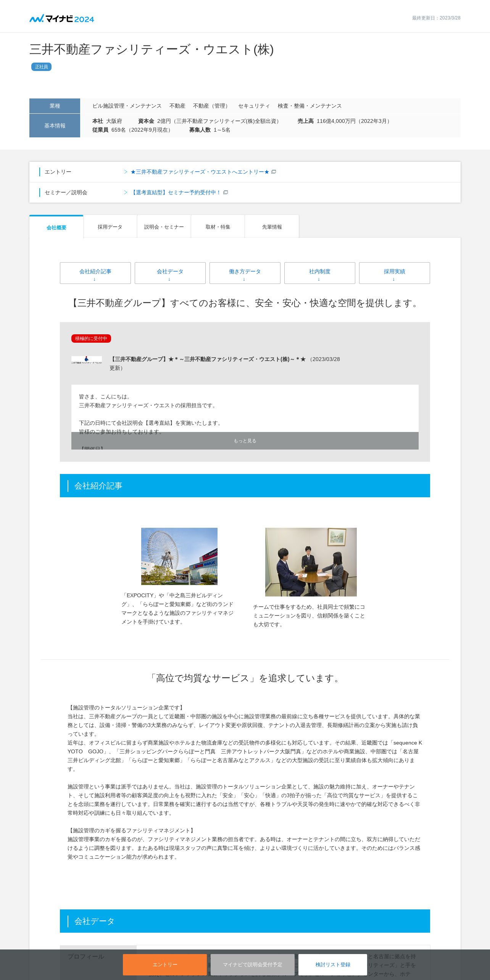Open 【選考直結型】セミナー予約受付中! link

point(176,193)
